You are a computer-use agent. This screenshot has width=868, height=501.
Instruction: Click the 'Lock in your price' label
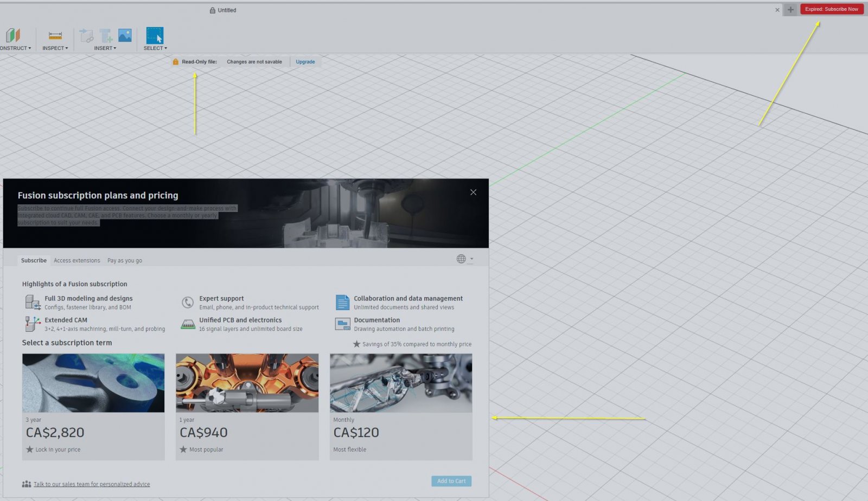(58, 449)
